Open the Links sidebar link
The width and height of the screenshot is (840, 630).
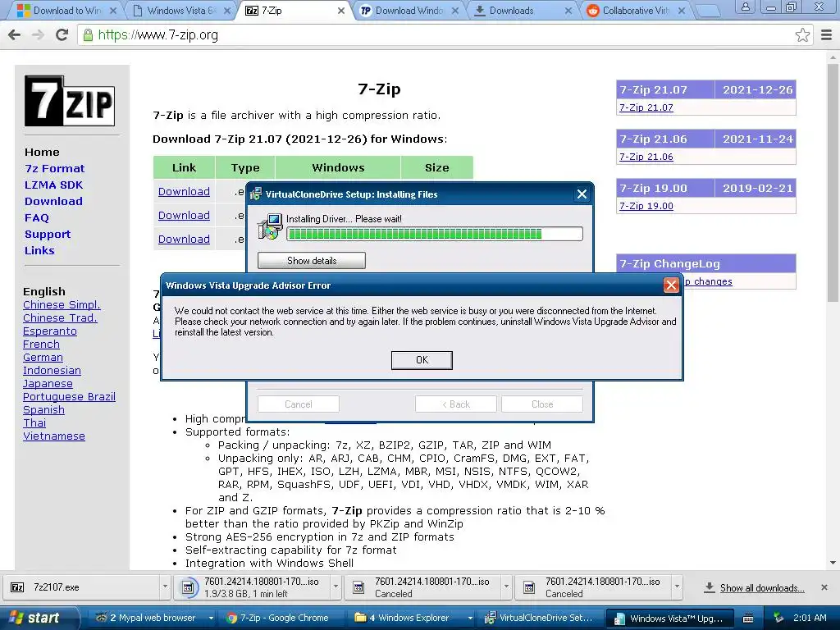(x=39, y=250)
